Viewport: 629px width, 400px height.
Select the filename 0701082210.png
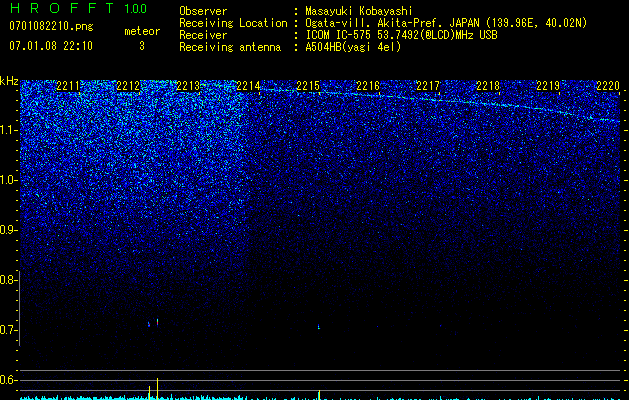tap(51, 27)
